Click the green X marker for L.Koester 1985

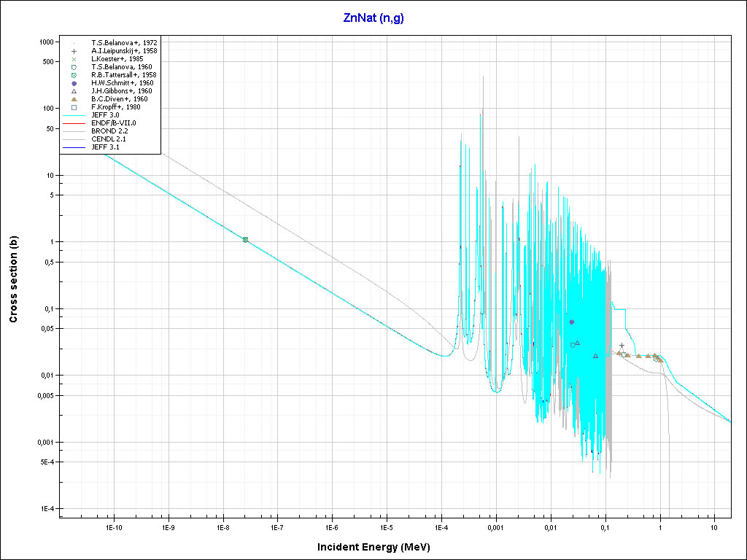74,59
